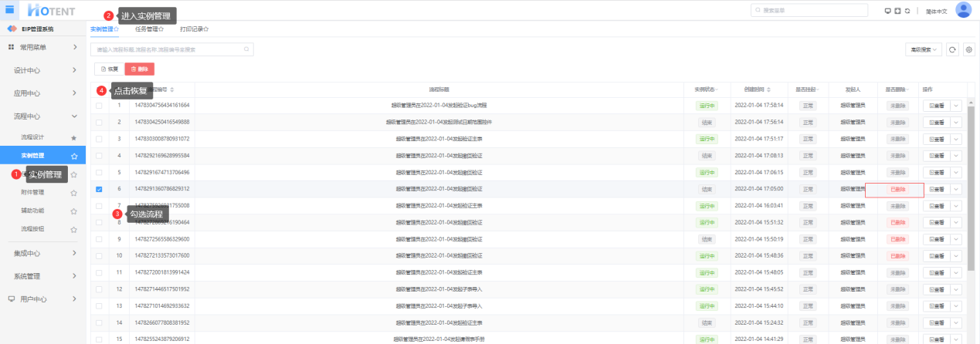Click the EIP管理系统 logo icon
This screenshot has width=980, height=344.
click(x=12, y=29)
